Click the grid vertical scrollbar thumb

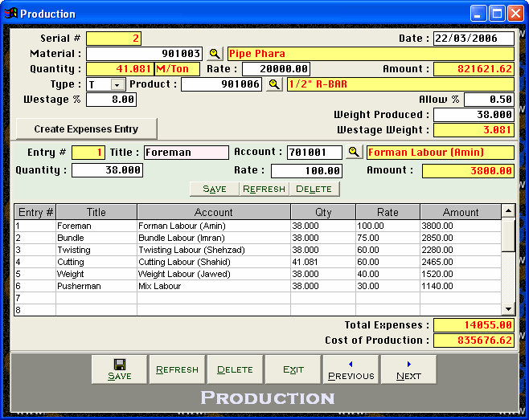(x=508, y=235)
